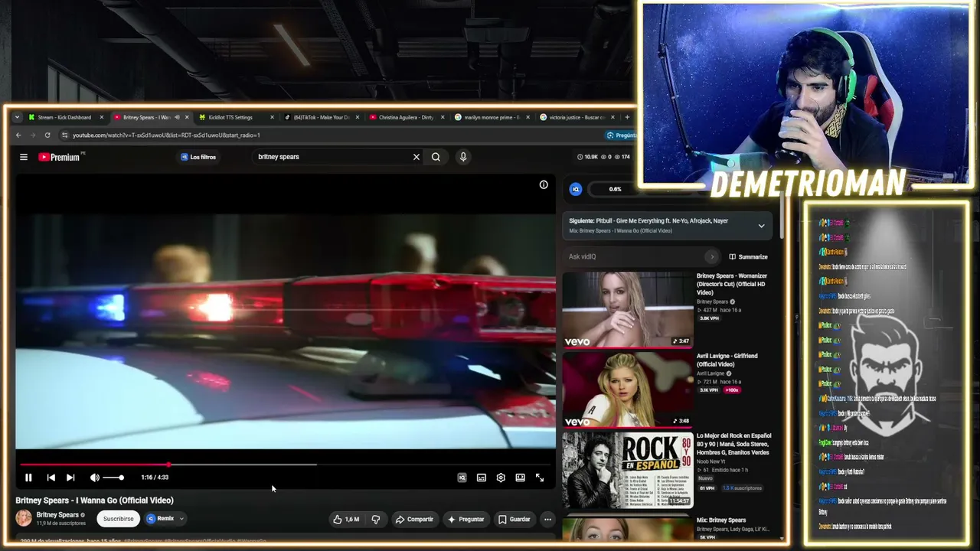Run search with the magnifier icon
Viewport: 980px width, 551px height.
click(x=436, y=157)
